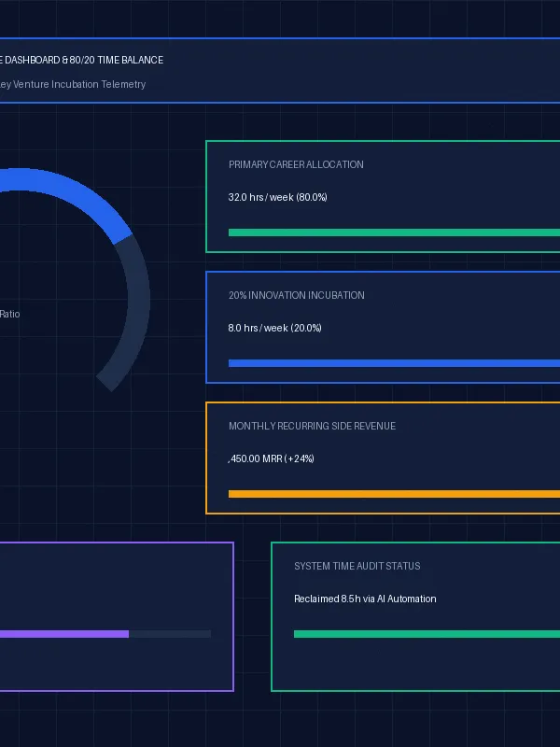Click 'Reclaimed 8.5h via AI Automation' text
Screen dimensions: 560x747
pyautogui.click(x=365, y=599)
